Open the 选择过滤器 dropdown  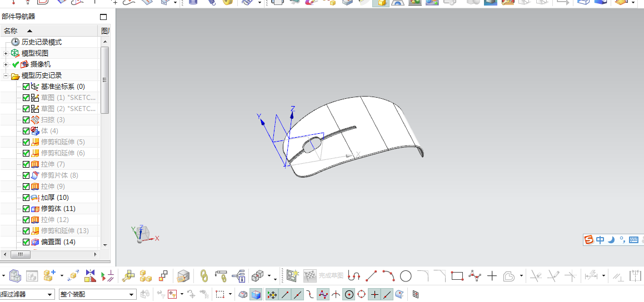coord(50,294)
